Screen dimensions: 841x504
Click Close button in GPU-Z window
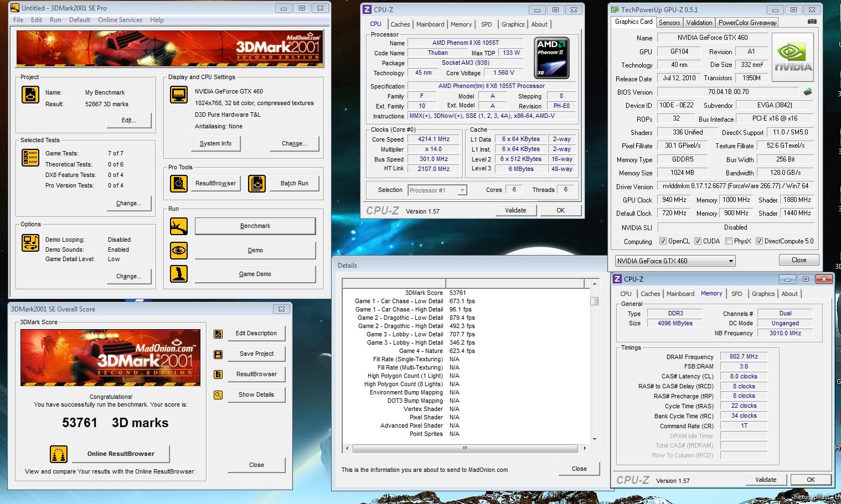(x=799, y=260)
